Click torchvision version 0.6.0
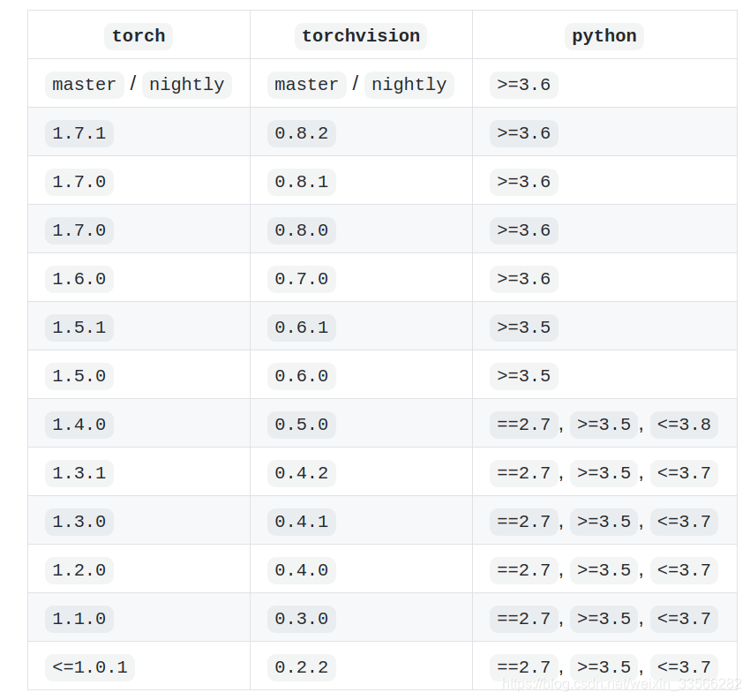 pyautogui.click(x=302, y=377)
